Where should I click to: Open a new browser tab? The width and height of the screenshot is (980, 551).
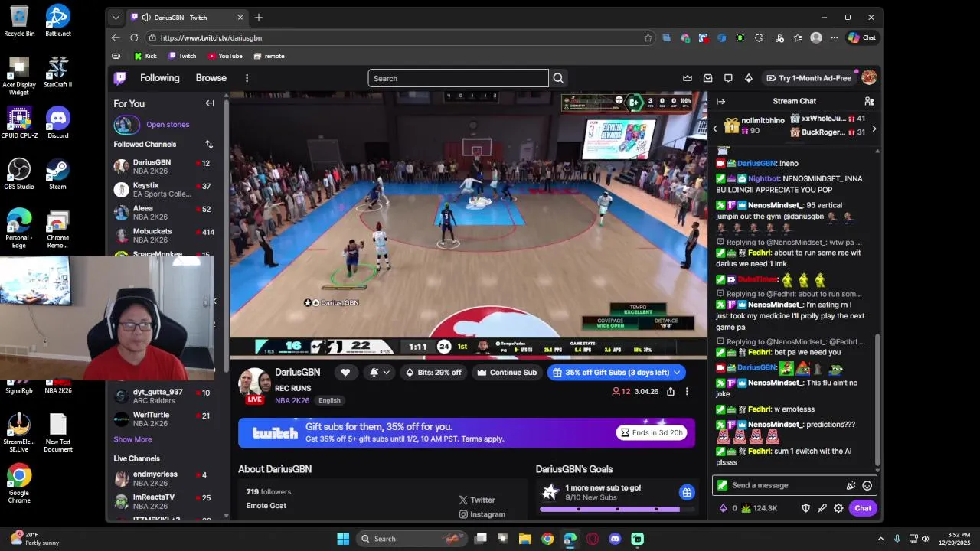click(259, 18)
